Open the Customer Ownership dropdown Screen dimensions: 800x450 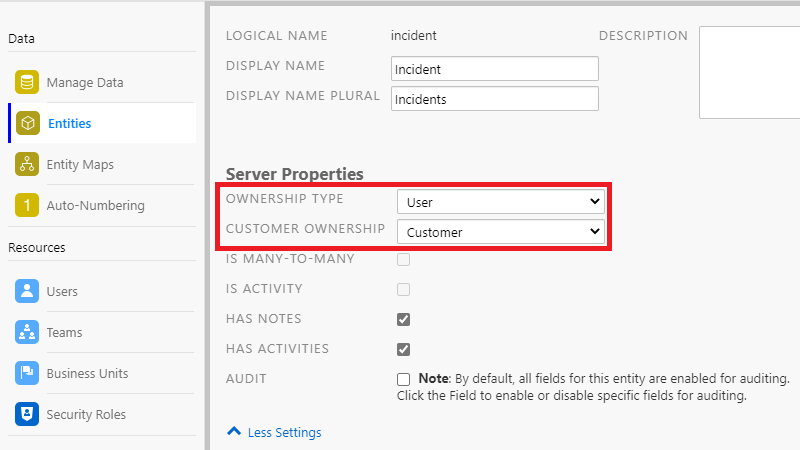500,232
